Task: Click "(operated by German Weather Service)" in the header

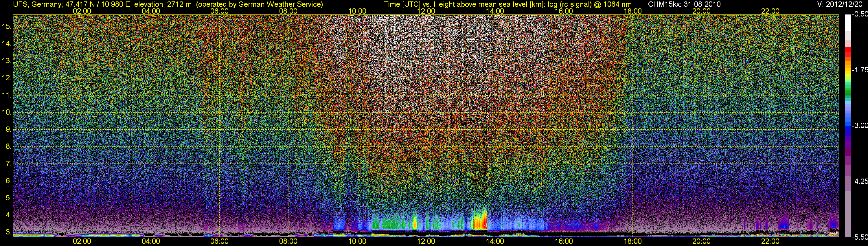Action: (x=260, y=4)
